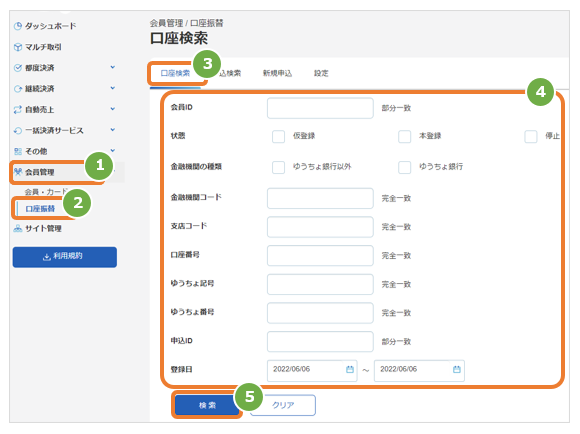Focus the 支店コード input field
Viewport: 580px width, 434px height.
point(320,227)
